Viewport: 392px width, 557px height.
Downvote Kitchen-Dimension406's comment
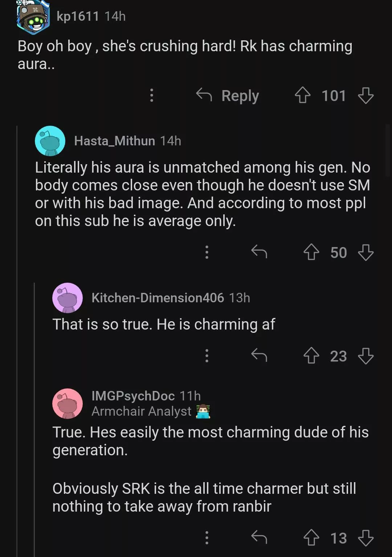tap(366, 356)
